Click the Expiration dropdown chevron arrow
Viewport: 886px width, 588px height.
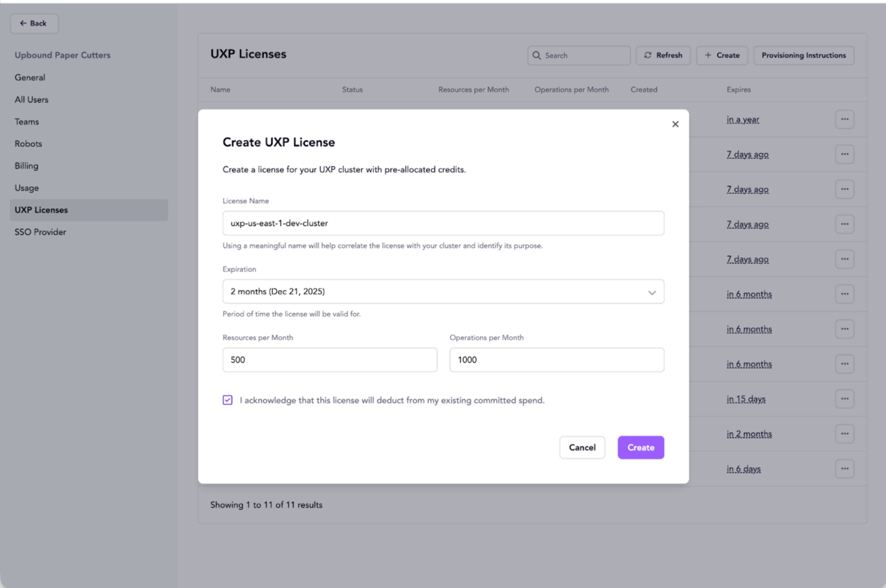click(x=652, y=293)
